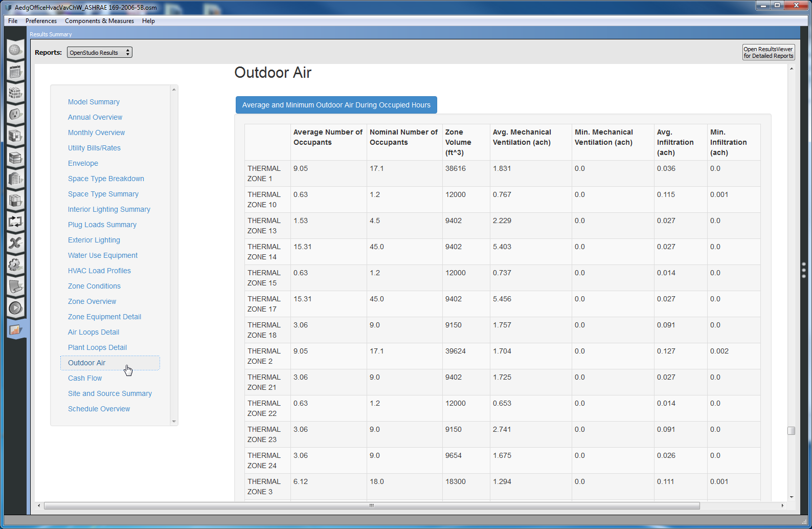
Task: Jump to the Cash Flow section link
Action: point(85,378)
